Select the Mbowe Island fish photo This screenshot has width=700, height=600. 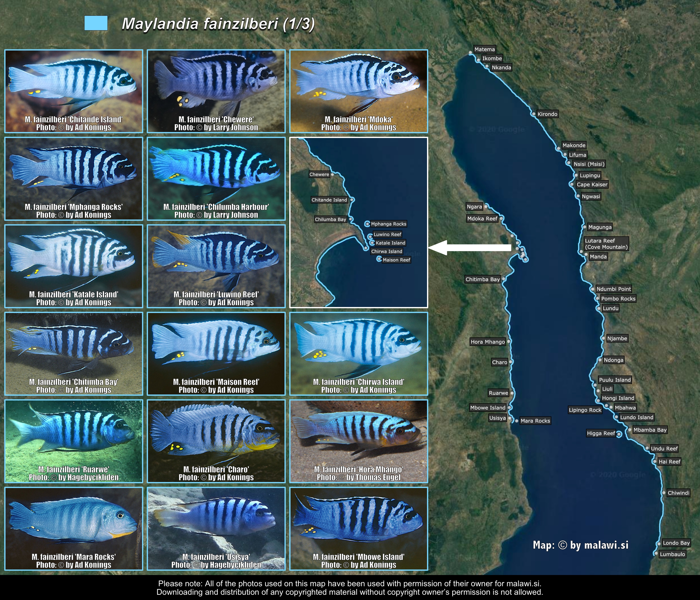[x=359, y=529]
